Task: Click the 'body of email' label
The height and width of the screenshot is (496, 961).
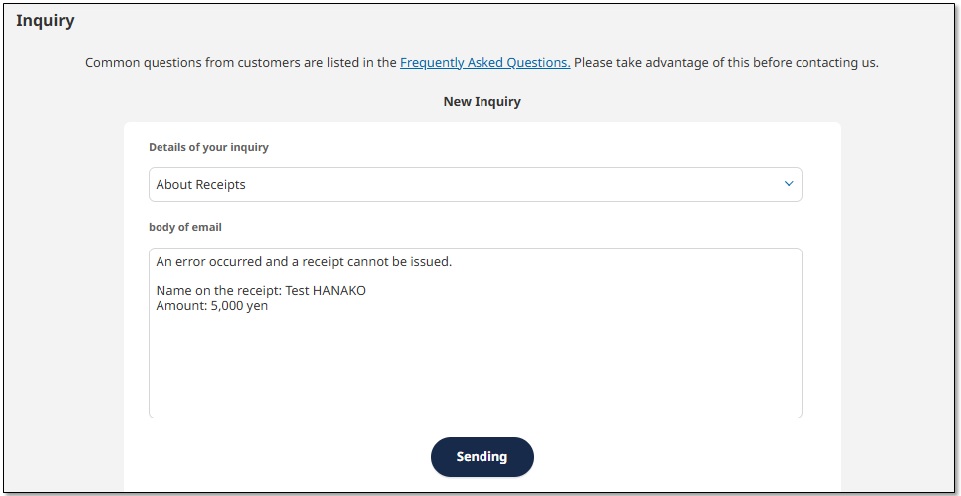Action: 185,227
